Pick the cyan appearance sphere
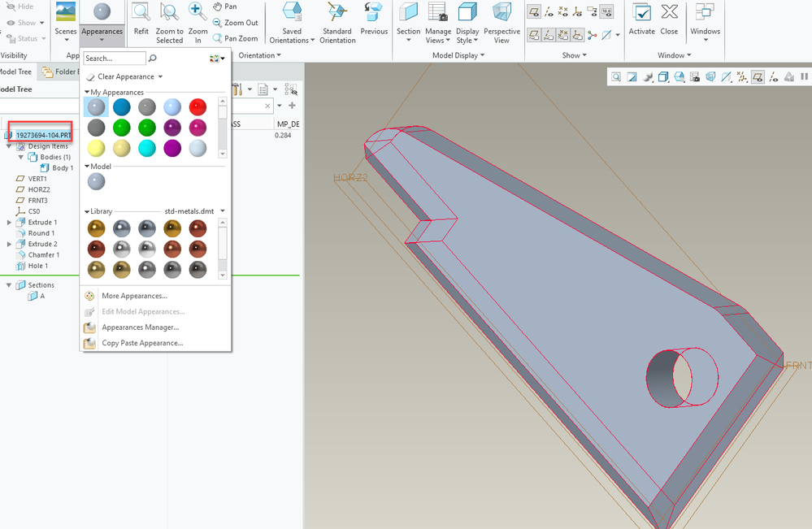Image resolution: width=812 pixels, height=529 pixels. (x=147, y=148)
